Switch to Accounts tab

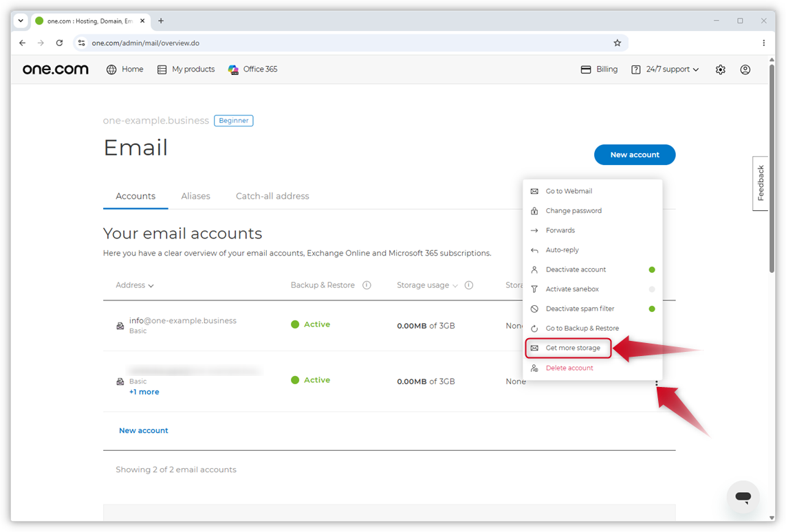pos(135,197)
